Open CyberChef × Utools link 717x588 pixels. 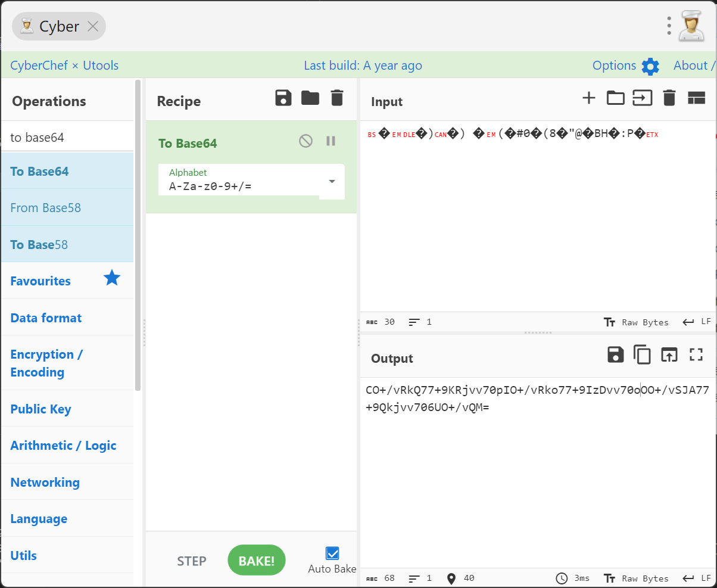(64, 66)
